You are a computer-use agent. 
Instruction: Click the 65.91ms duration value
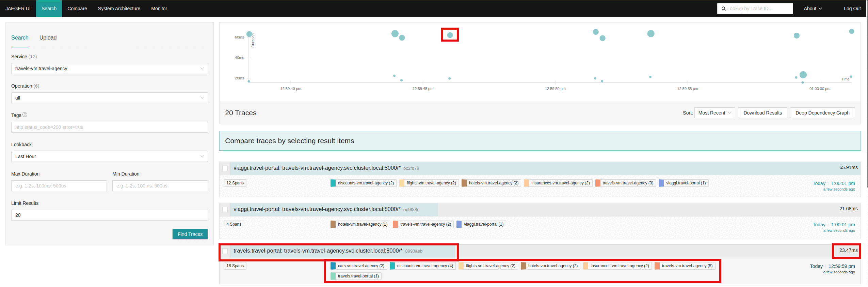tap(848, 167)
